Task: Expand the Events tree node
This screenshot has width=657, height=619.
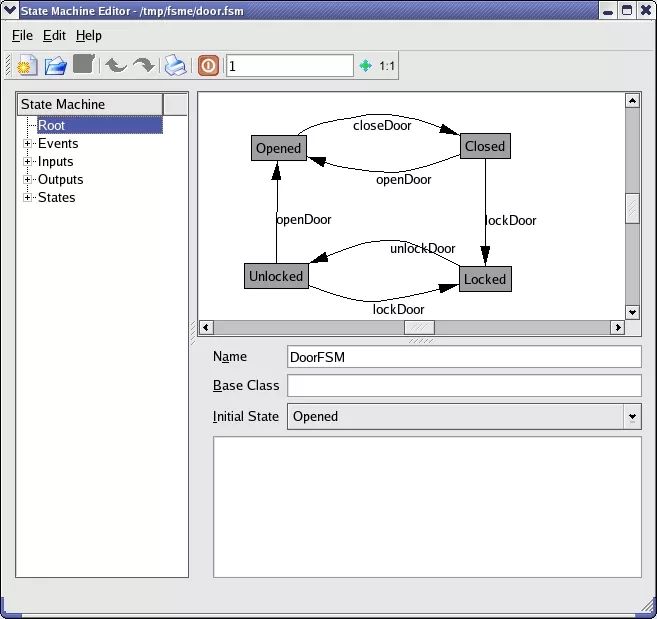Action: click(x=28, y=144)
